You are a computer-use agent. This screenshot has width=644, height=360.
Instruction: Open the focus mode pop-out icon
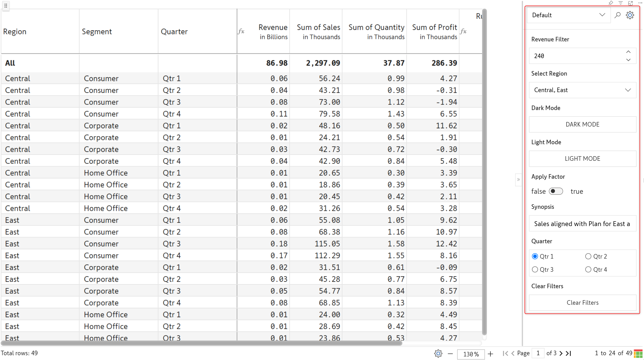[631, 3]
